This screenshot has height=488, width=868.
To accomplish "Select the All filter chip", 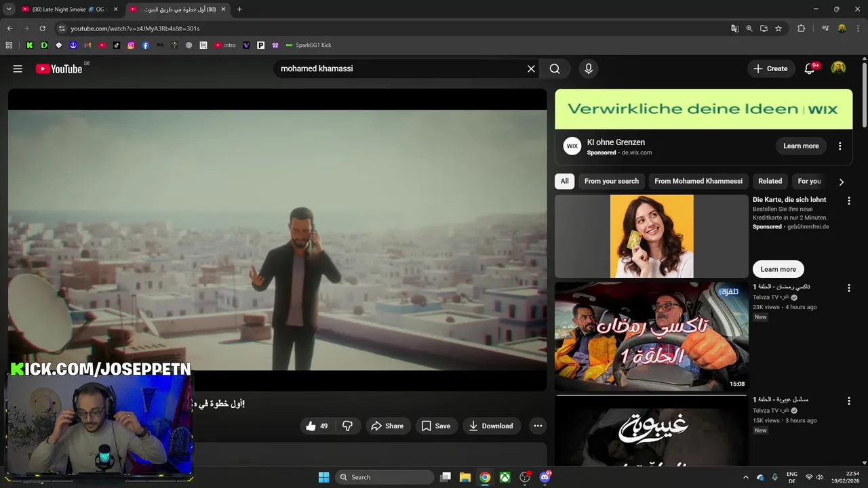I will 565,181.
